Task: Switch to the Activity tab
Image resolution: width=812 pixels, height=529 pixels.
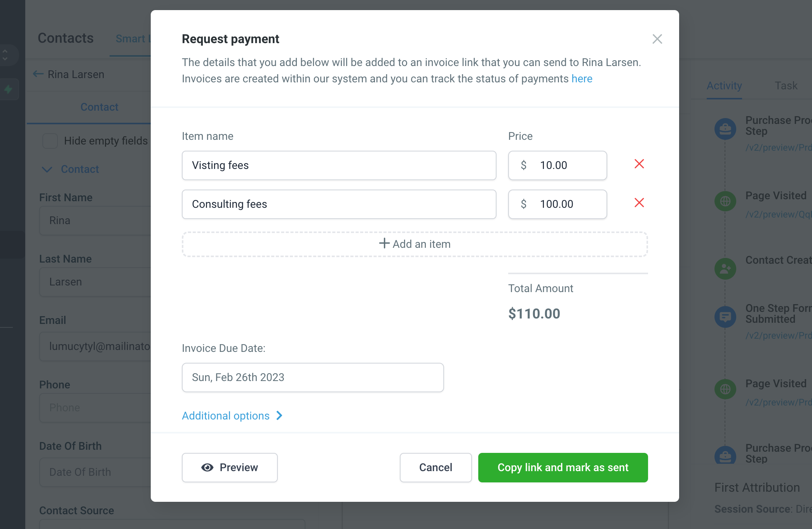Action: (x=724, y=85)
